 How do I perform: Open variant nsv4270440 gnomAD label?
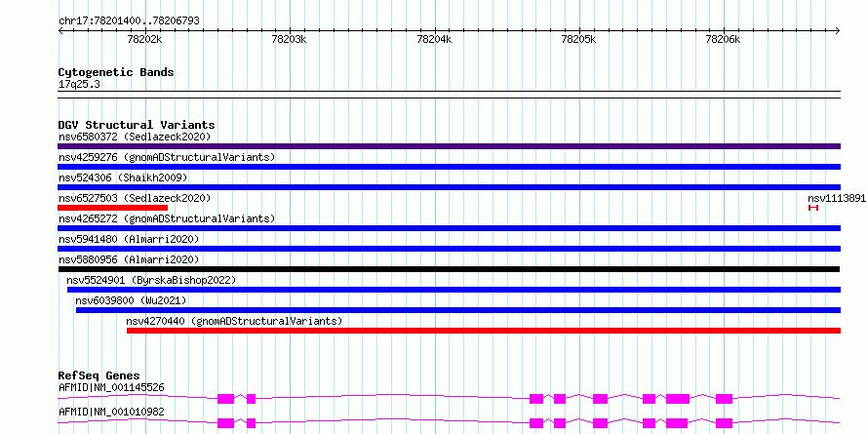point(234,321)
